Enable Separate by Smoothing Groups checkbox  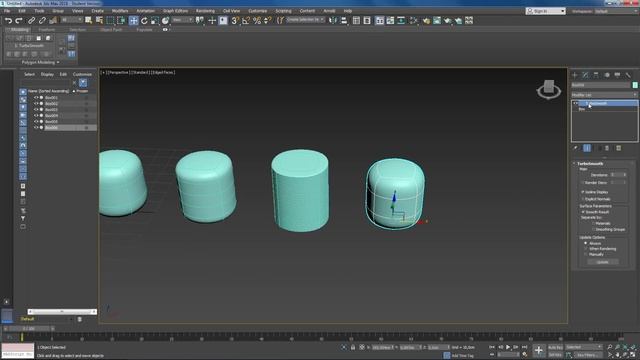(593, 229)
